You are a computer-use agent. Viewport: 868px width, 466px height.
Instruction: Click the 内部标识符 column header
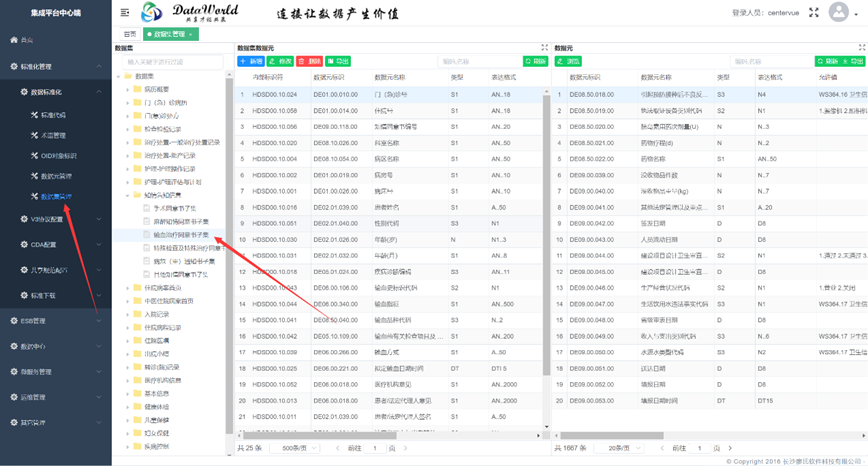point(268,77)
